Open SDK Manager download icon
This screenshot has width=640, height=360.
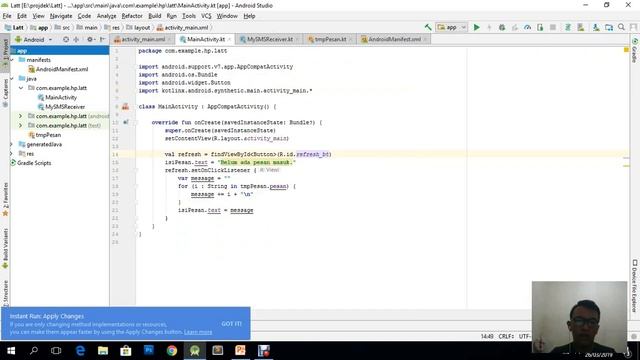(596, 27)
